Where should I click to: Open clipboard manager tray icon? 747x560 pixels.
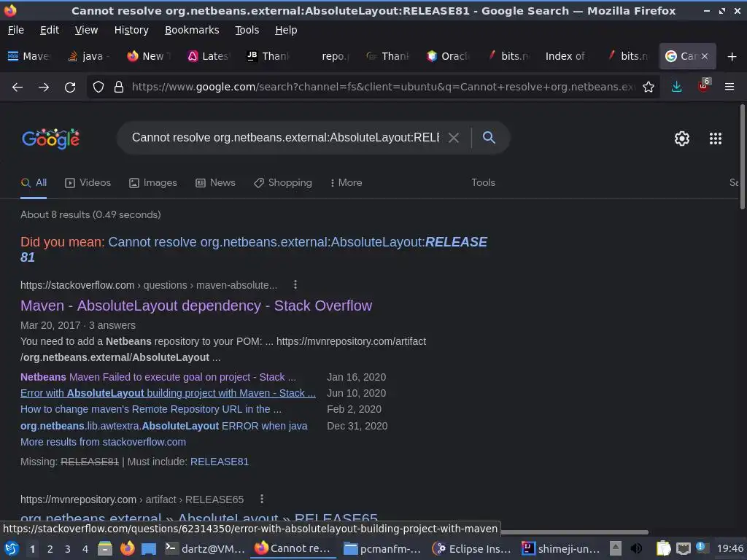(663, 549)
